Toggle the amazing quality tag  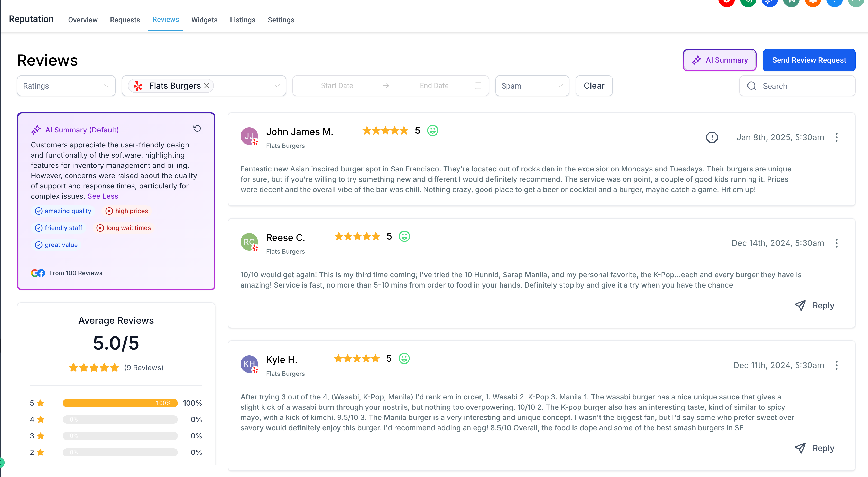click(x=63, y=211)
